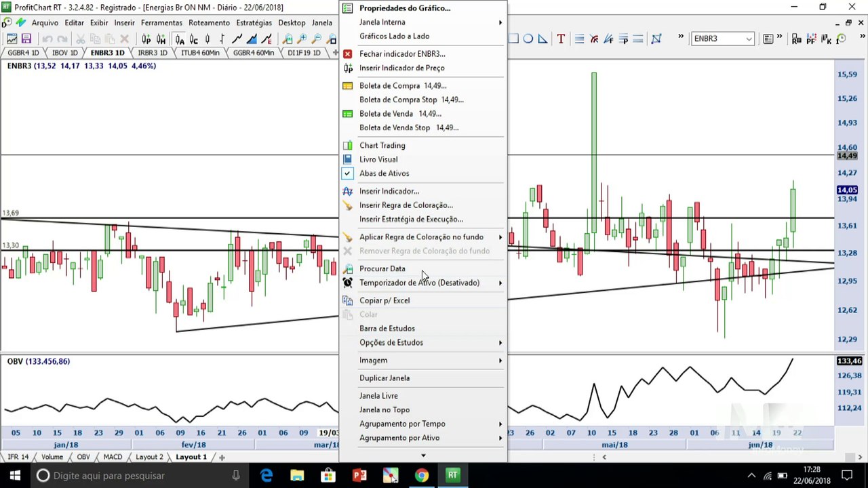The image size is (868, 488).
Task: Select the red text T tool
Action: [x=561, y=39]
